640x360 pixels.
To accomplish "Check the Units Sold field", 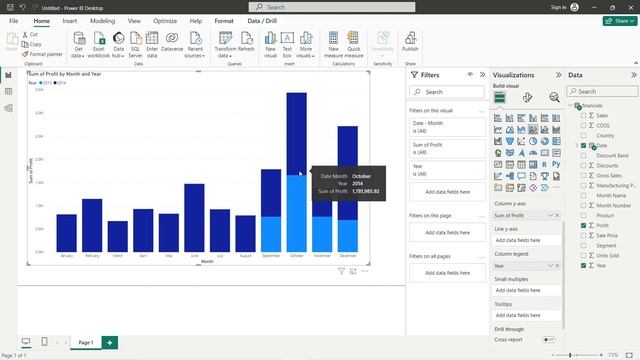I will coord(583,256).
